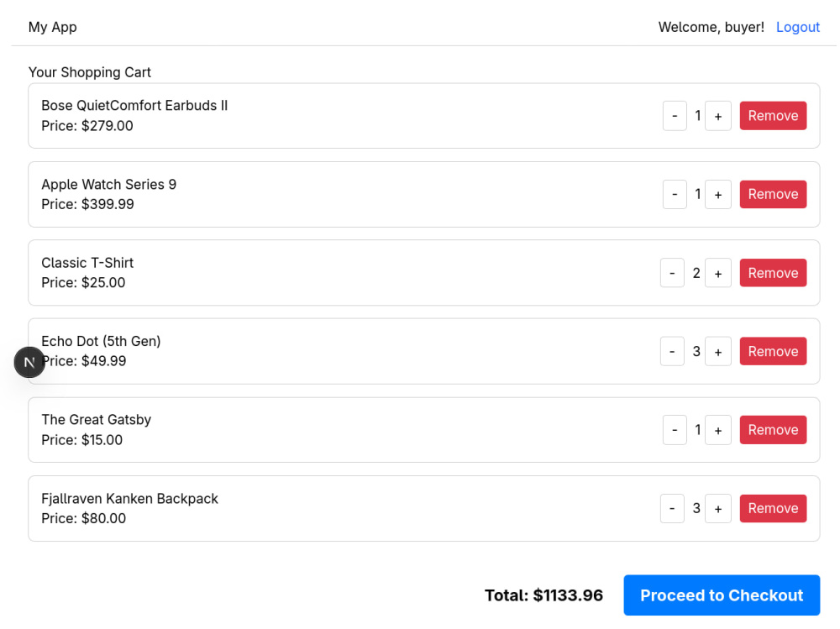Click Proceed to Checkout button
Viewport: 840px width, 629px height.
pos(722,595)
